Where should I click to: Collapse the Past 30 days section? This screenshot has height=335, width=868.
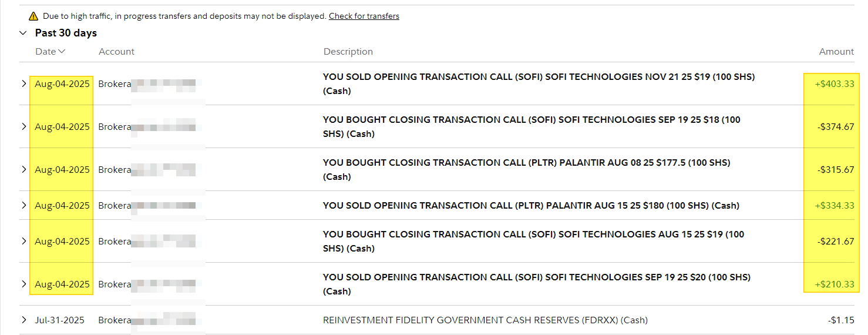(23, 33)
